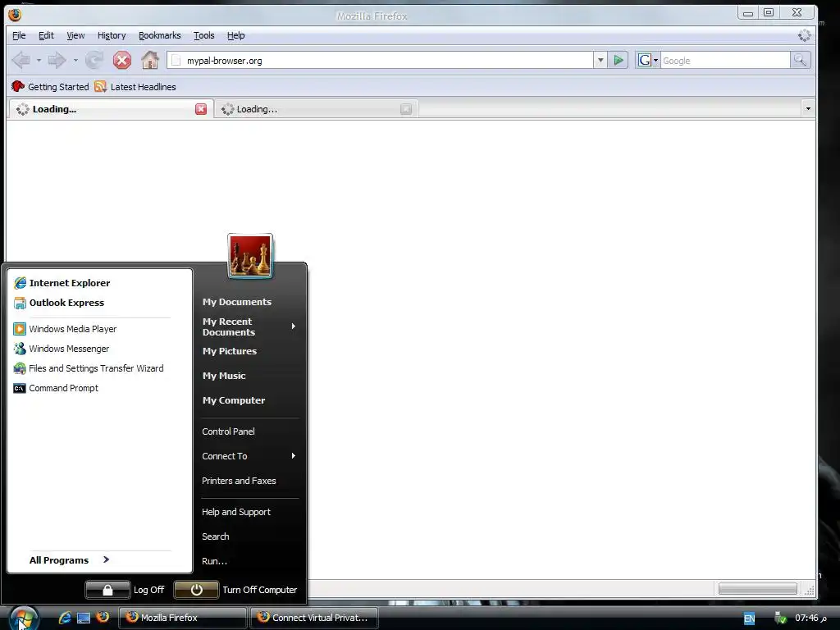Expand All Programs list
840x630 pixels.
tap(70, 559)
